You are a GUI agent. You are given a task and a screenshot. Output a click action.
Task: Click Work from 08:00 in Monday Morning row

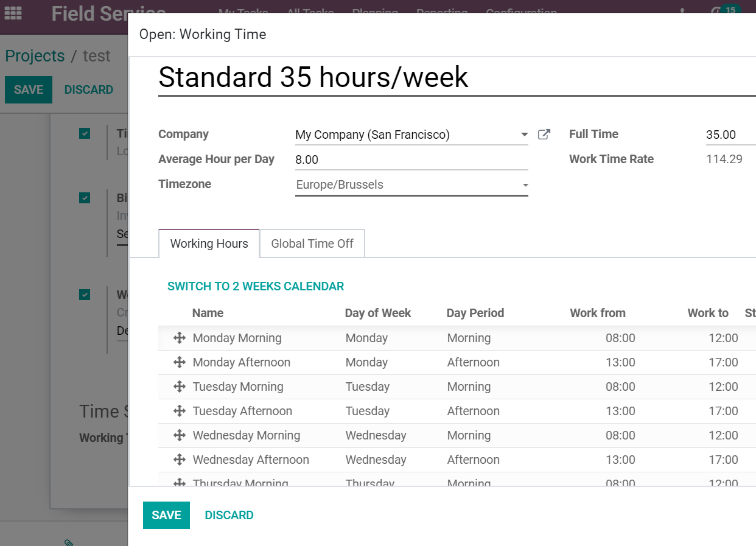tap(620, 338)
